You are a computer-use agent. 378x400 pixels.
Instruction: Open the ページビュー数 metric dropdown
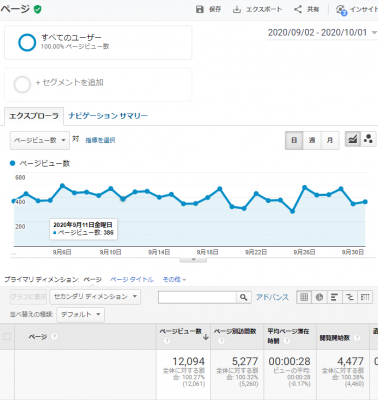(40, 140)
